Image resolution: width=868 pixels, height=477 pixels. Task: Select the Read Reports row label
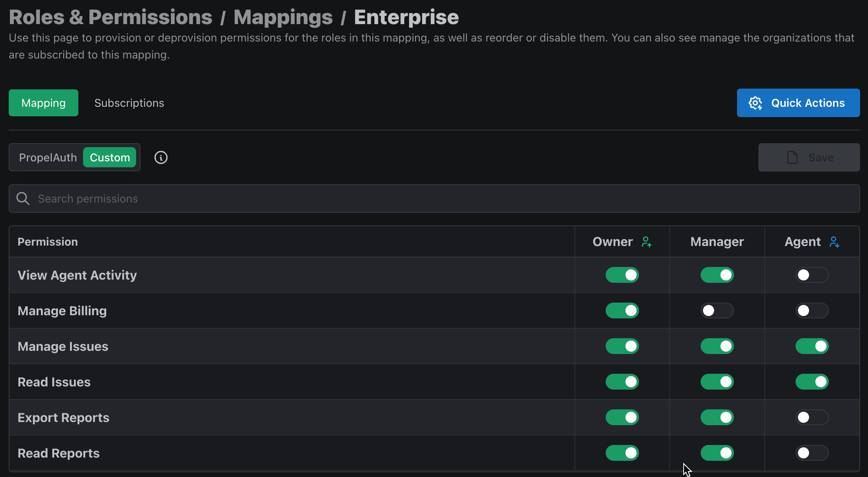click(x=59, y=453)
